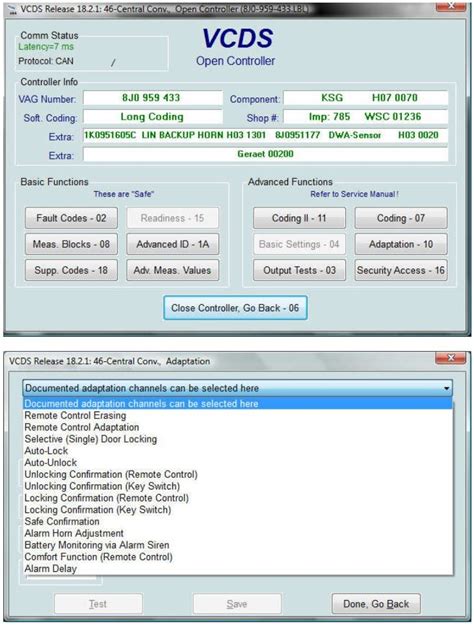Open Supp. Codes - 18
Image resolution: width=474 pixels, height=626 pixels.
point(71,270)
